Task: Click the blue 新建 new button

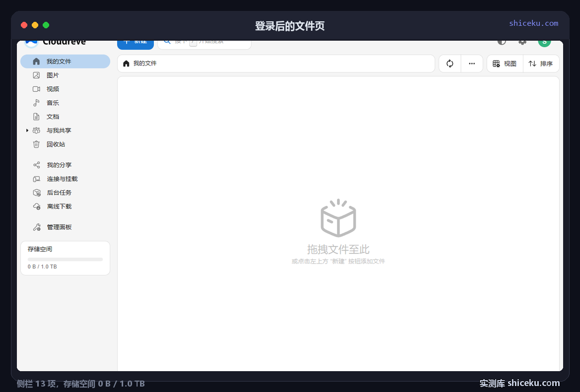Action: point(136,44)
